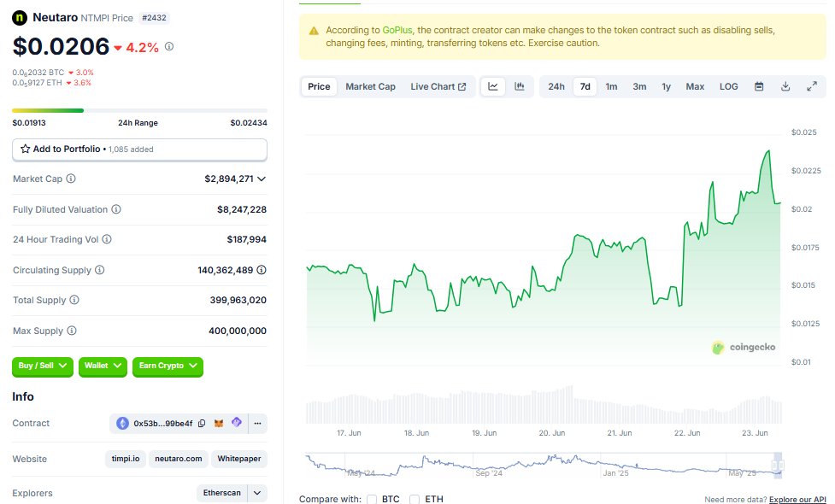Select the Max time range
835x504 pixels.
pos(695,86)
